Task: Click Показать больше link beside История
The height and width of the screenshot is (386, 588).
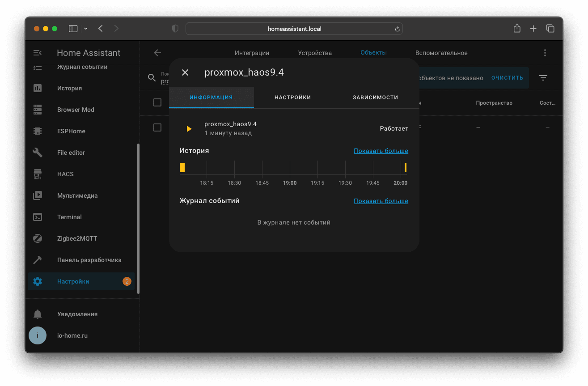Action: [x=381, y=151]
